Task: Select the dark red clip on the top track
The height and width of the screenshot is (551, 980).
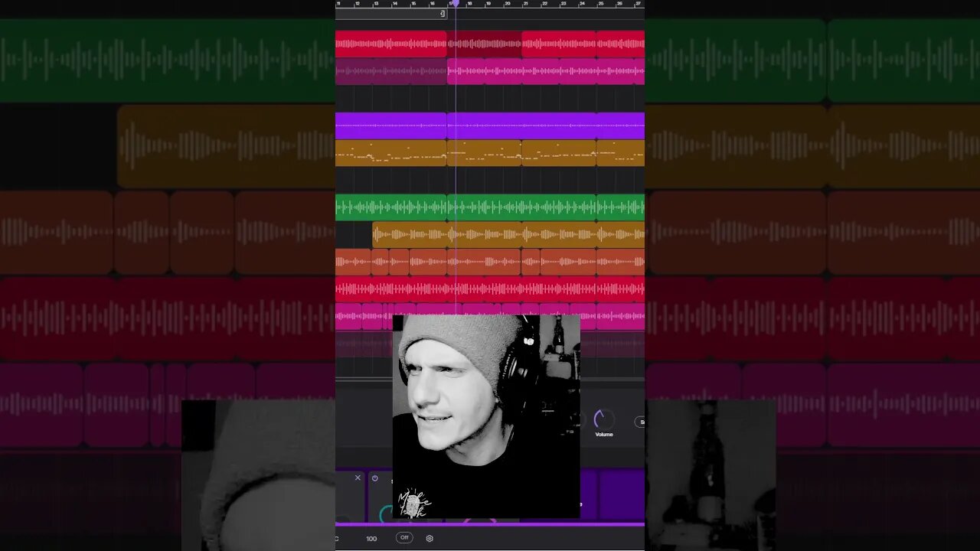Action: pyautogui.click(x=484, y=44)
